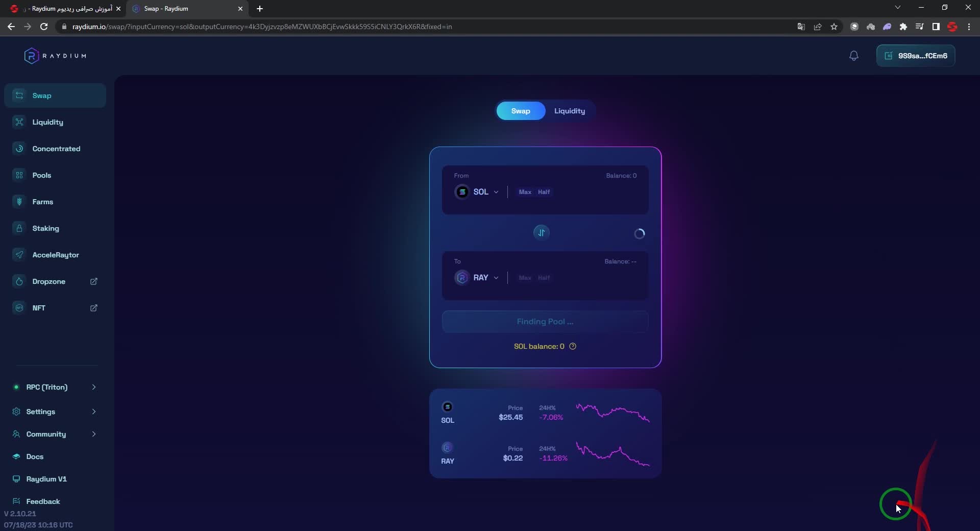Select the Swap toggle pill
980x531 pixels.
tap(520, 111)
